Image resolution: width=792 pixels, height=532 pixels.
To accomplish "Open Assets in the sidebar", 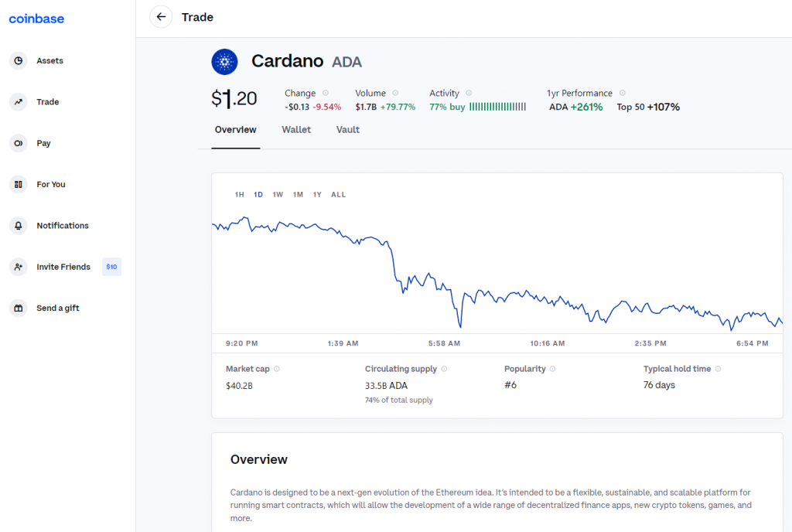I will pyautogui.click(x=49, y=60).
